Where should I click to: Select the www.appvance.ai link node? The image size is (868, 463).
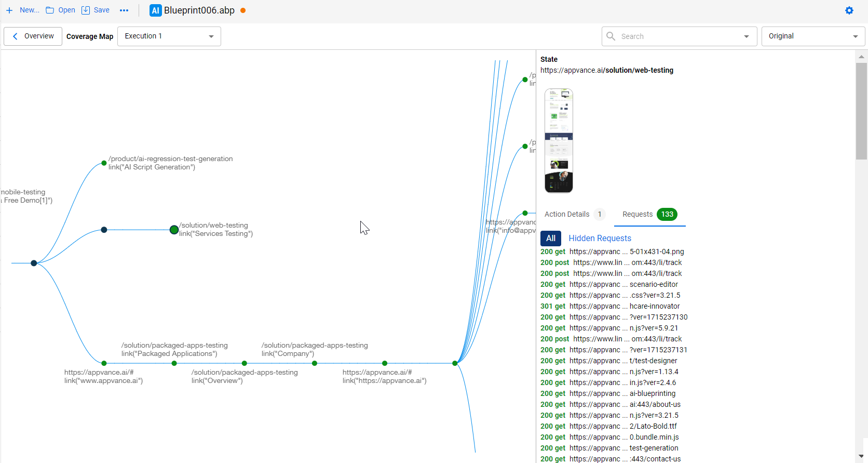tap(104, 363)
